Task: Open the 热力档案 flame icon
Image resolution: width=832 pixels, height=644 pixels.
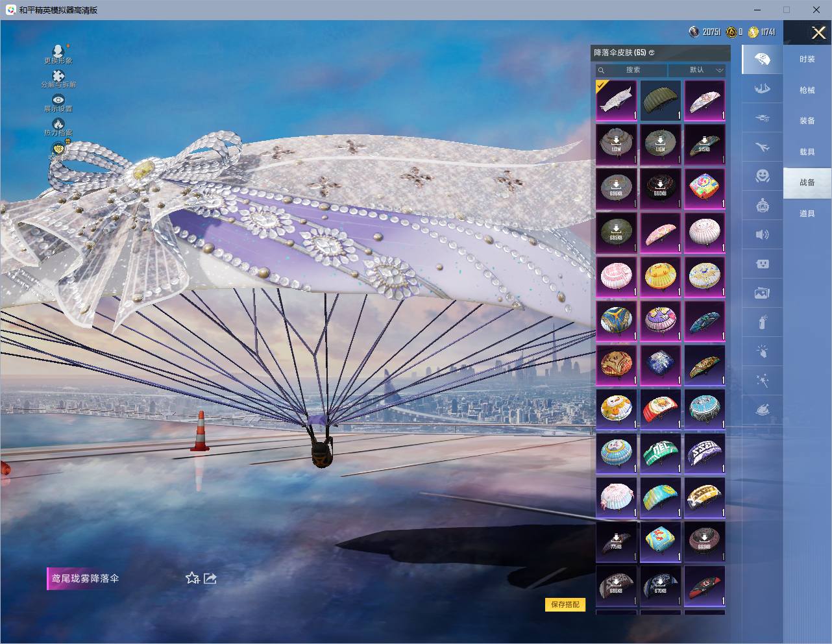Action: tap(58, 123)
